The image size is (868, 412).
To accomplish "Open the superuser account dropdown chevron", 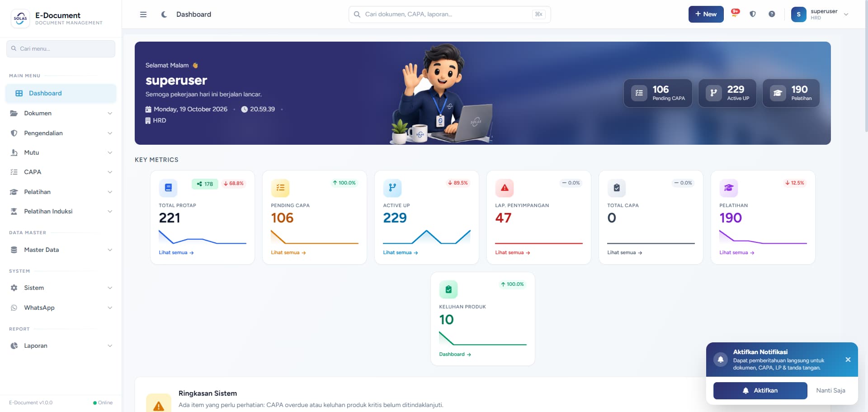I will pyautogui.click(x=846, y=14).
